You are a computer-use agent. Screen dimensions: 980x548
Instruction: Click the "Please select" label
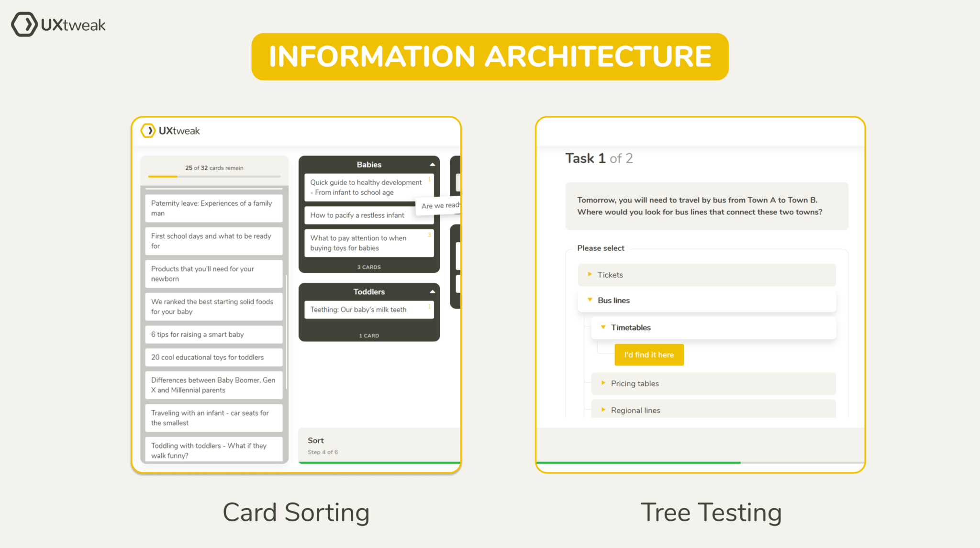[601, 248]
